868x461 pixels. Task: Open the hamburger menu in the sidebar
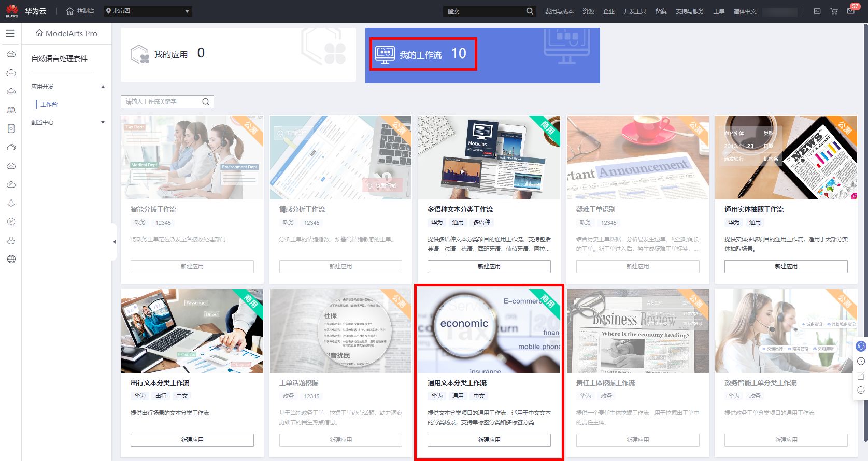(x=10, y=33)
